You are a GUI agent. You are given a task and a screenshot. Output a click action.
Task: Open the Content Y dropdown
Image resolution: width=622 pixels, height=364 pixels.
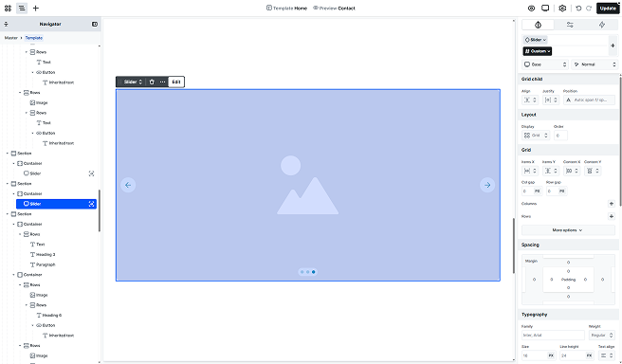pos(593,171)
